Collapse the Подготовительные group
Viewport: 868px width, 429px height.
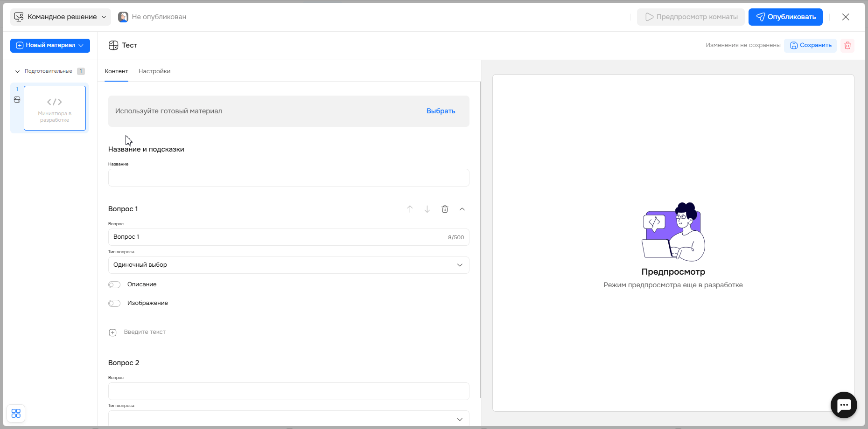[x=18, y=71]
